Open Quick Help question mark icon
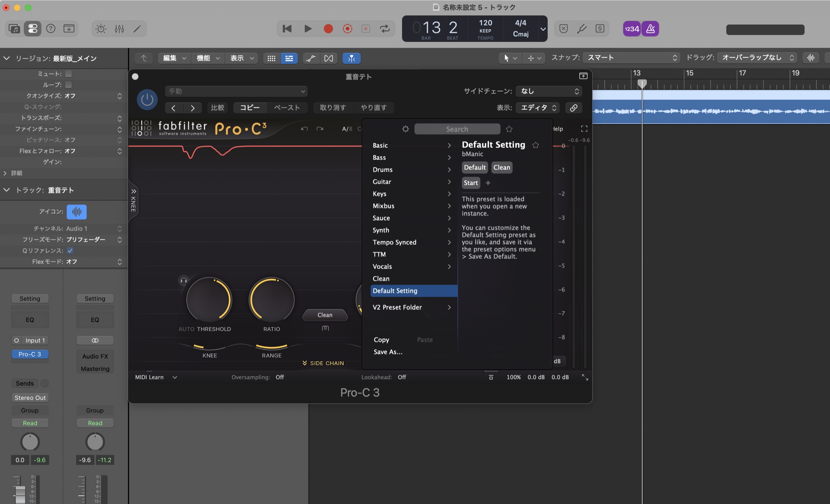 (51, 29)
